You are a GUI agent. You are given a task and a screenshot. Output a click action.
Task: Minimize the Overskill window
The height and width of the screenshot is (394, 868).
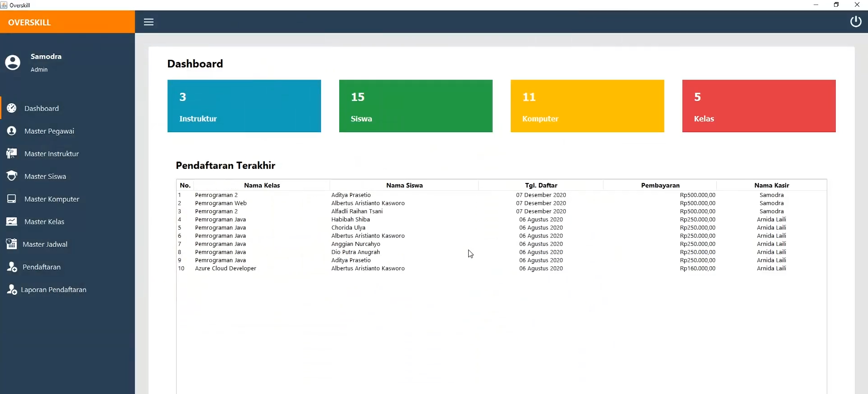816,5
